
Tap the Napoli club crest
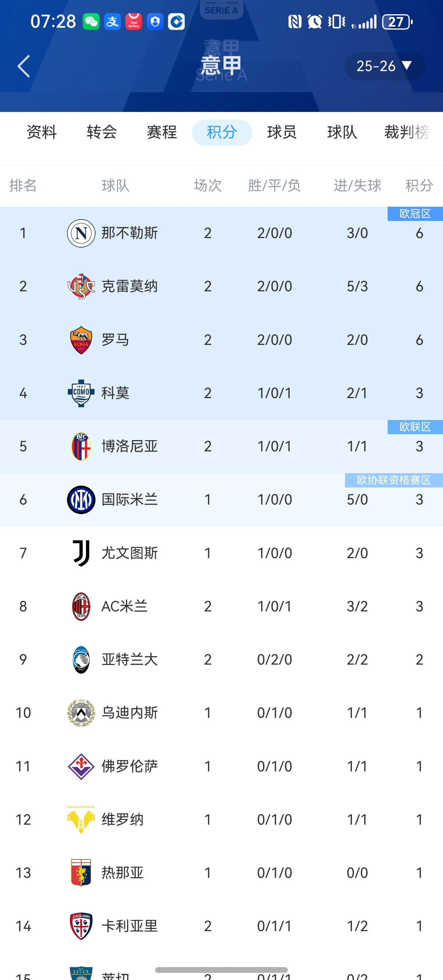click(81, 233)
